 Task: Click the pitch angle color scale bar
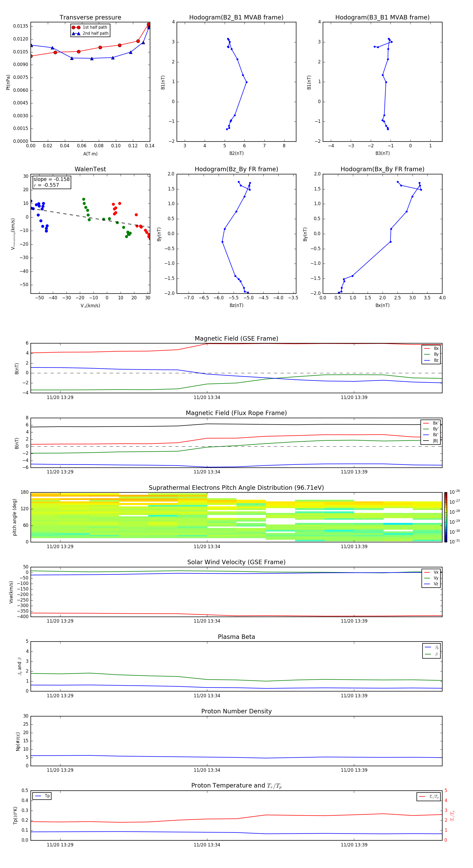pyautogui.click(x=446, y=517)
